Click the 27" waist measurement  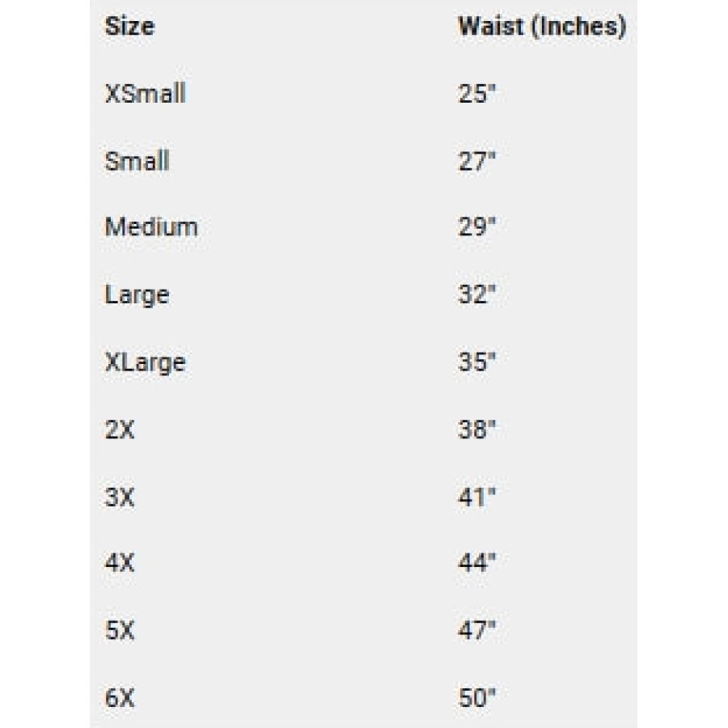tap(476, 161)
